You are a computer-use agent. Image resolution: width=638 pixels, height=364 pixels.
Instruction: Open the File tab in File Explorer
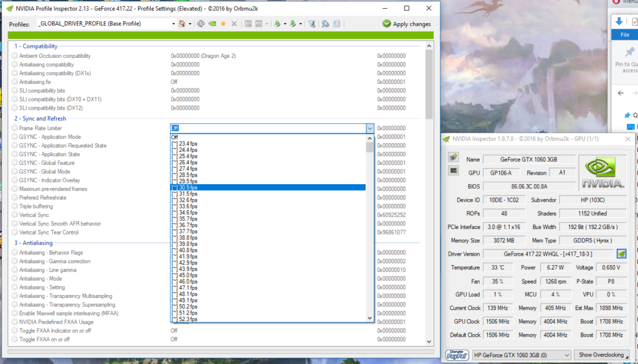624,35
